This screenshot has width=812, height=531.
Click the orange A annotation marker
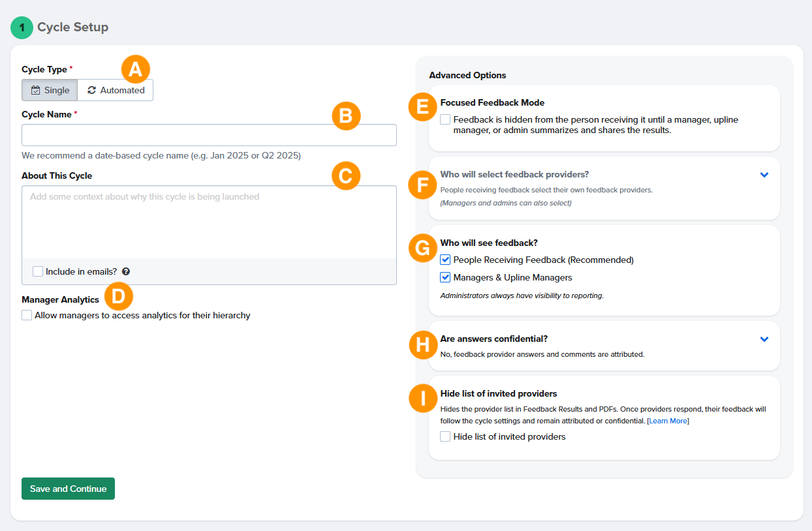pos(135,68)
